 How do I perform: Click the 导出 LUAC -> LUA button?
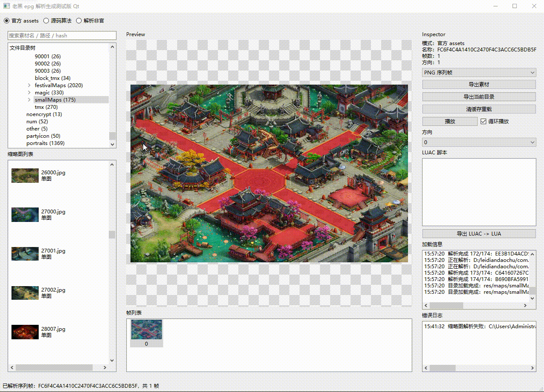pos(479,234)
